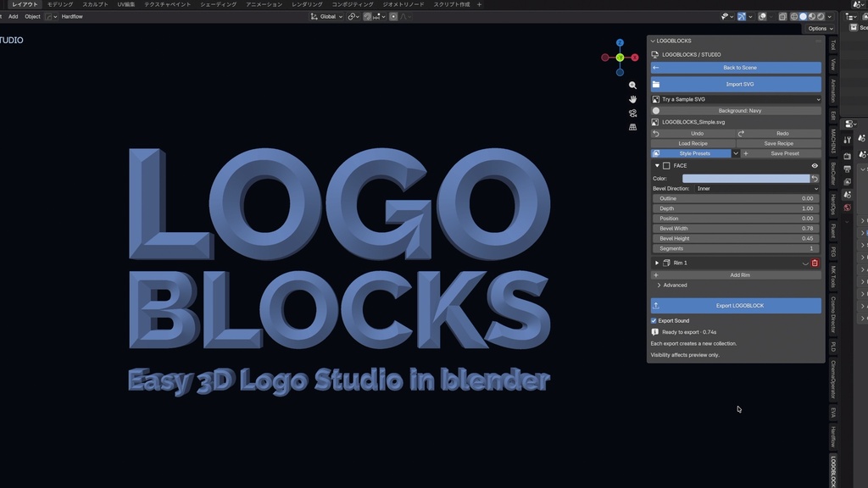
Task: Select solid viewport shading icon
Action: pos(804,17)
